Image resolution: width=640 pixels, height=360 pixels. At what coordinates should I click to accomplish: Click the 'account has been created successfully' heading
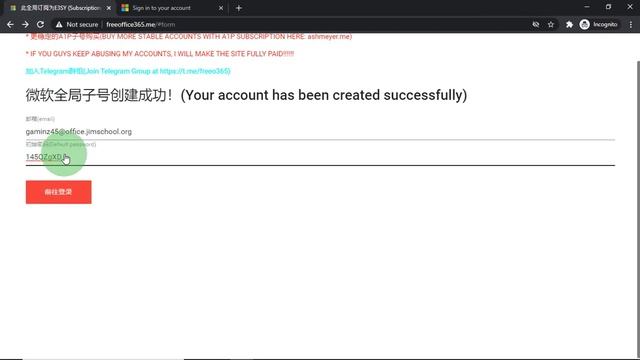246,95
